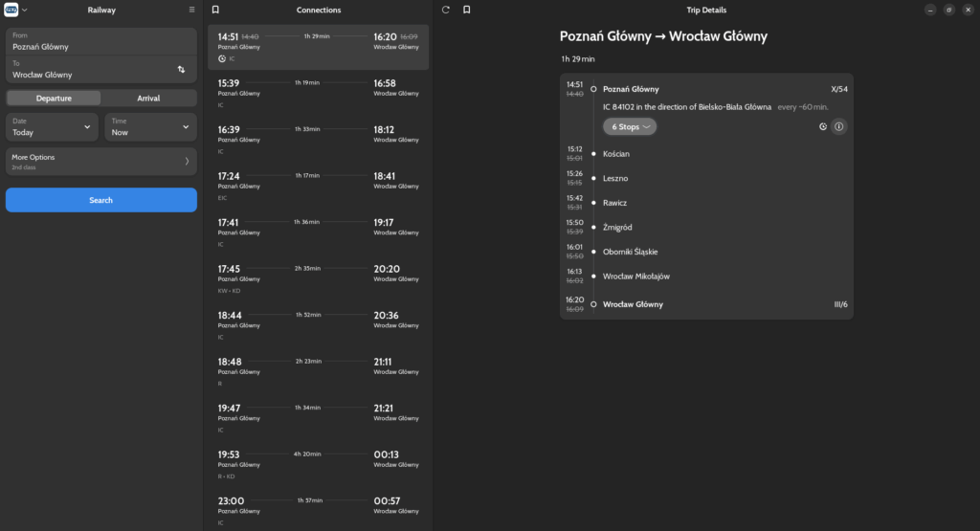Edit the From station field
Screen dimensions: 980x531
click(101, 42)
